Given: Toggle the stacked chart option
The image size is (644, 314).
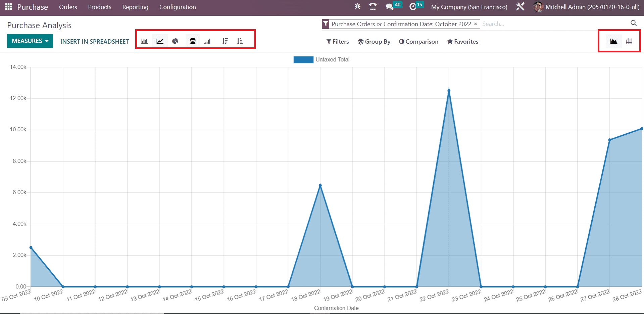Looking at the screenshot, I should click(193, 41).
